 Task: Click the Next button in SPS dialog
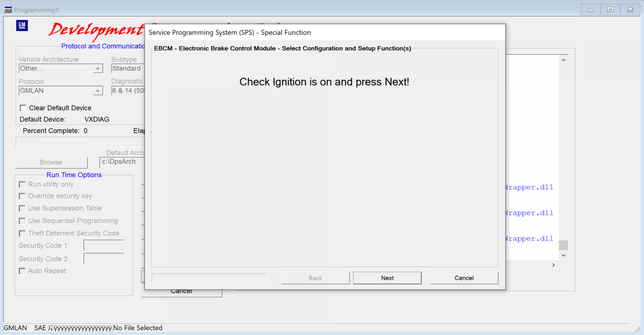pyautogui.click(x=387, y=278)
